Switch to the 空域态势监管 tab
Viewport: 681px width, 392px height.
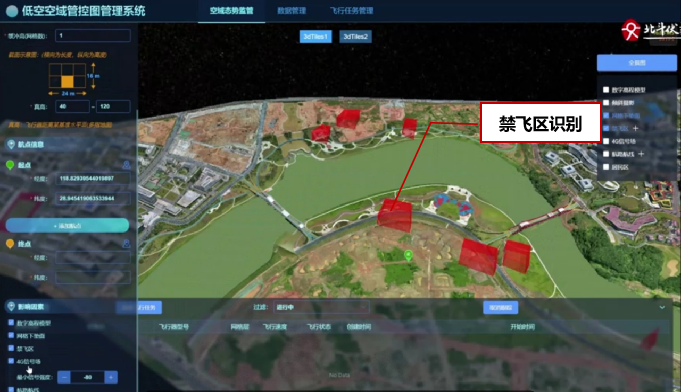[231, 11]
